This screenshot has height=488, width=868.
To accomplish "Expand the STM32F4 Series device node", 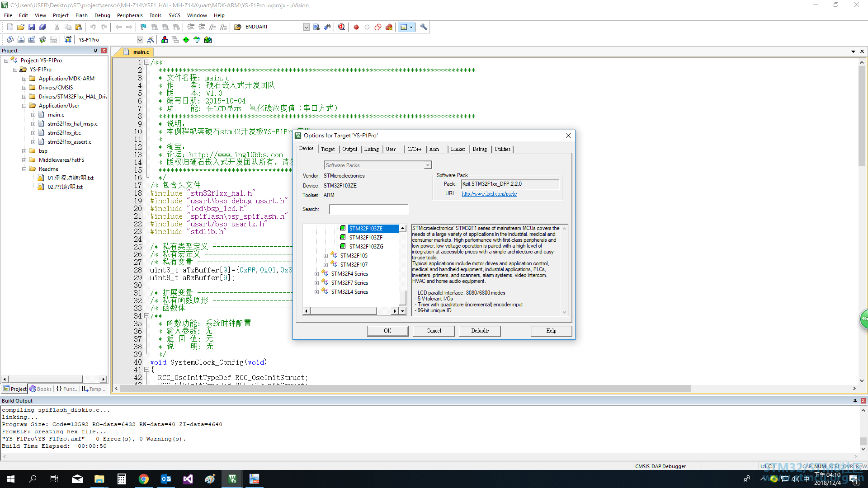I will [316, 274].
